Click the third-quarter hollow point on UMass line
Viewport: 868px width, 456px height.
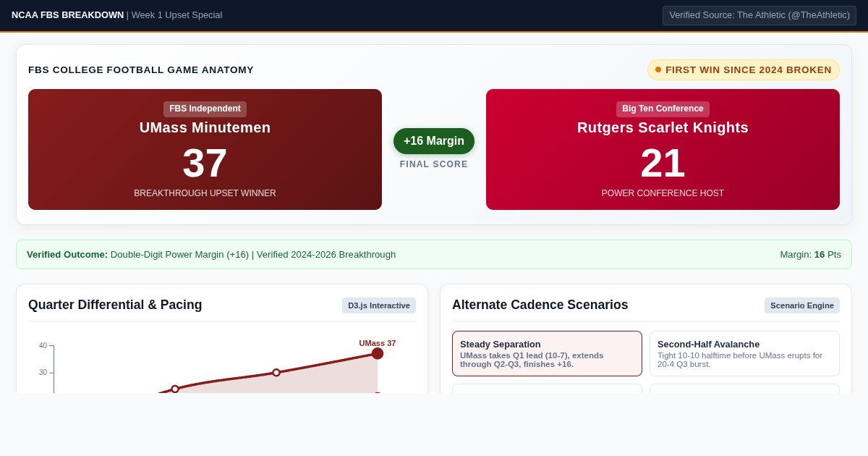276,373
